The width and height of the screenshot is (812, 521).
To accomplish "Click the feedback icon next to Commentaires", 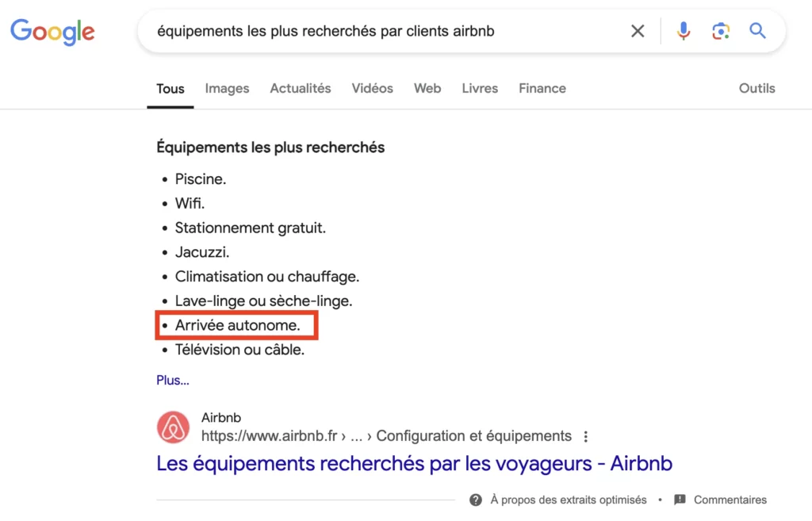I will [680, 500].
